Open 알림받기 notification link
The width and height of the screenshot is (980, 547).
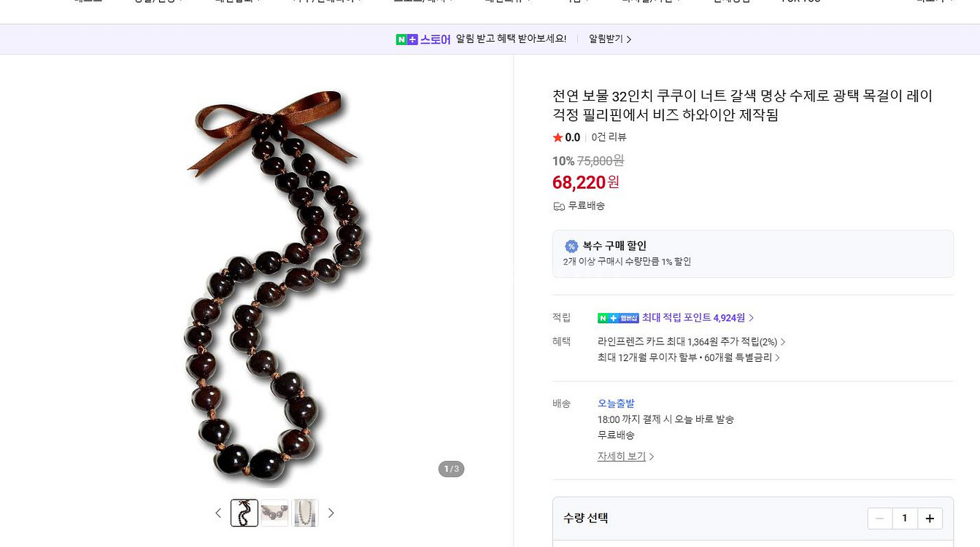(610, 39)
